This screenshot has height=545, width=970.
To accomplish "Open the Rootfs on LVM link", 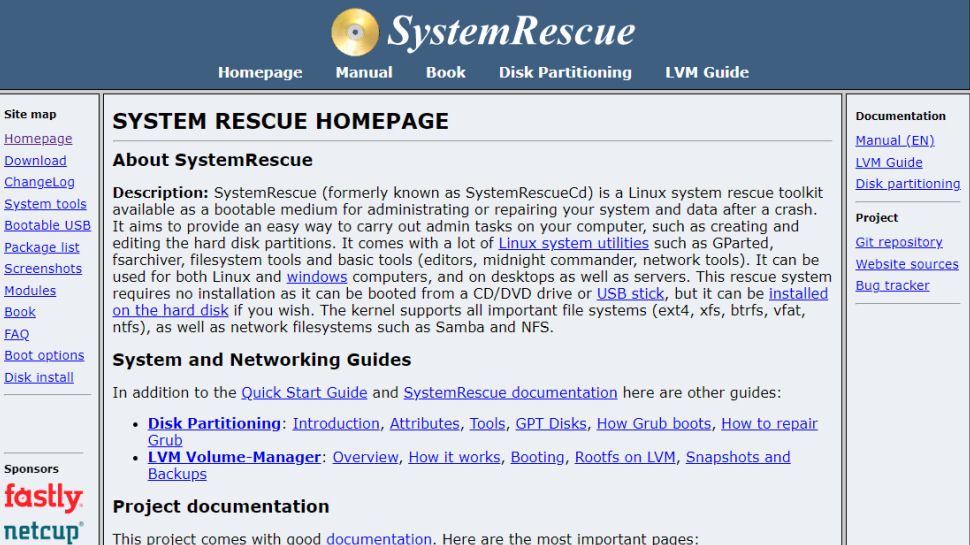I will click(625, 457).
